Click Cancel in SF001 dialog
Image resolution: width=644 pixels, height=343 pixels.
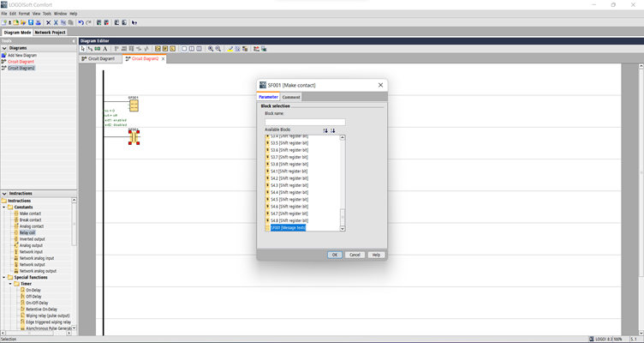[355, 255]
